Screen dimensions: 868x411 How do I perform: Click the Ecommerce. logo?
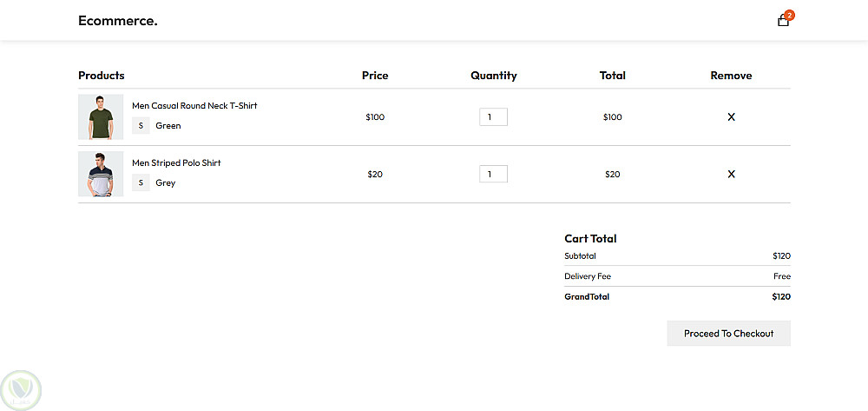point(118,21)
